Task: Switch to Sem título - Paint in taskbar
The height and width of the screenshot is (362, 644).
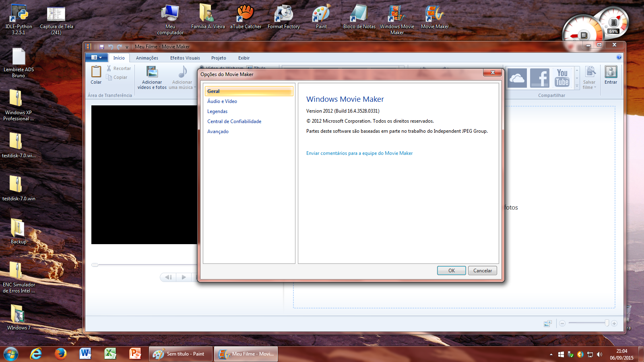Action: click(x=180, y=354)
